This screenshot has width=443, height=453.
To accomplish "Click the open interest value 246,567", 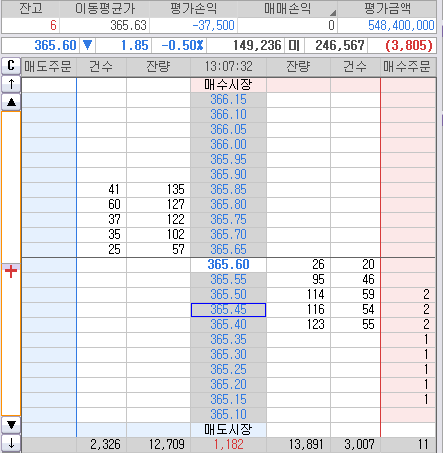I will click(x=340, y=45).
